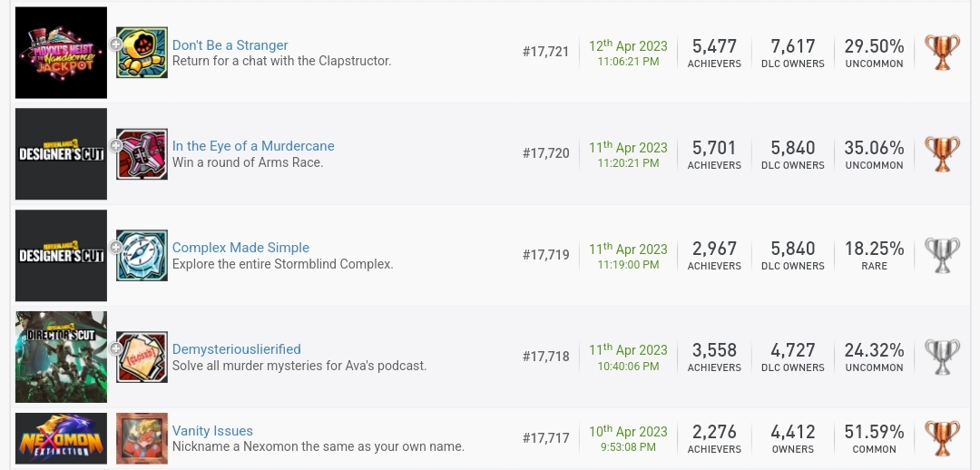980x470 pixels.
Task: Click bronze trophy beside 51.59% common
Action: (941, 439)
